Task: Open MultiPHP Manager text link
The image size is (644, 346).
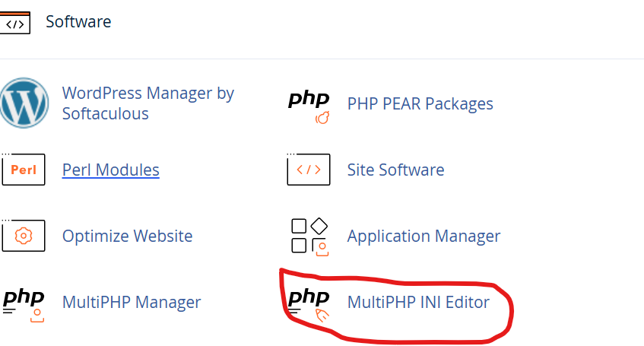Action: 131,303
